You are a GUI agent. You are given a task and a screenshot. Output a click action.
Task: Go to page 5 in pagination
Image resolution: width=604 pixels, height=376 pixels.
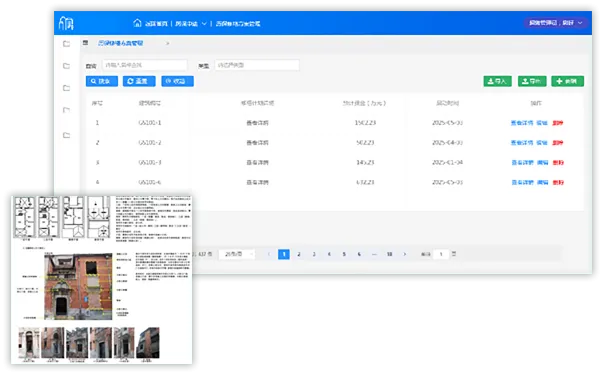pyautogui.click(x=344, y=254)
